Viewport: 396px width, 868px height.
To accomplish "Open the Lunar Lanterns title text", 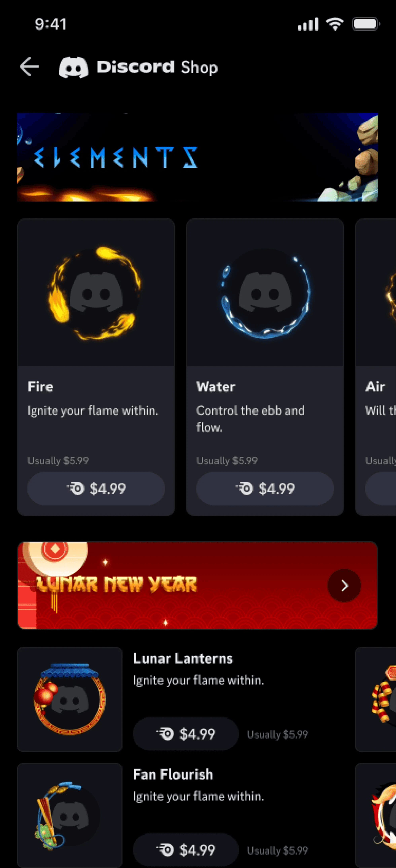I will tap(183, 658).
